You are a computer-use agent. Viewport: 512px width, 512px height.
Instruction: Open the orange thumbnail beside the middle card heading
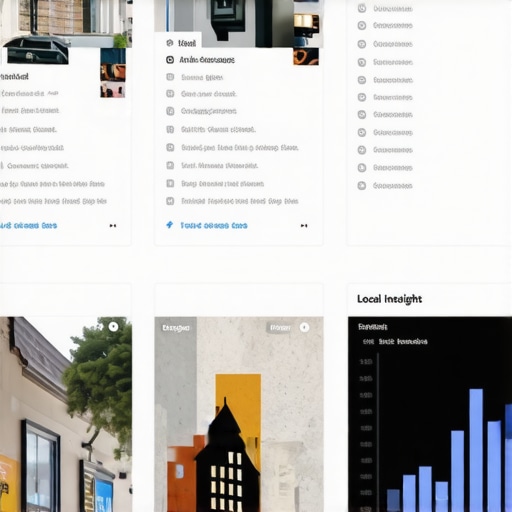click(306, 56)
